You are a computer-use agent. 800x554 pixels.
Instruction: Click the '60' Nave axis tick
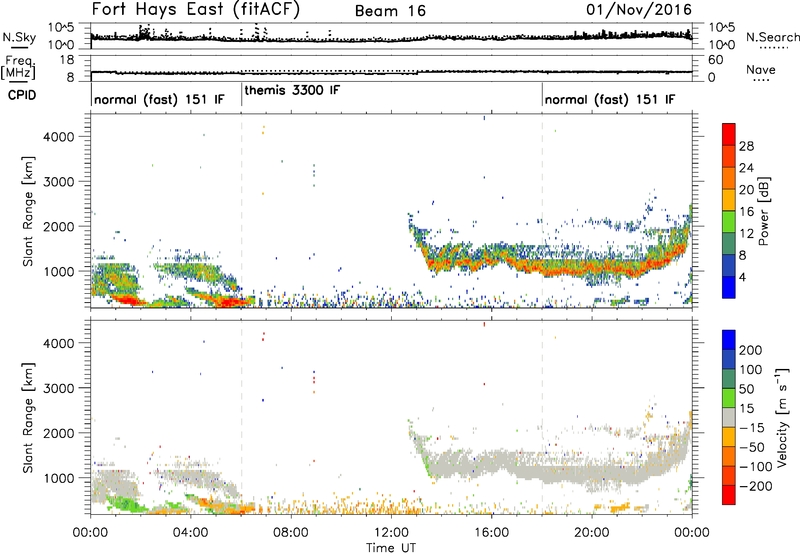715,60
